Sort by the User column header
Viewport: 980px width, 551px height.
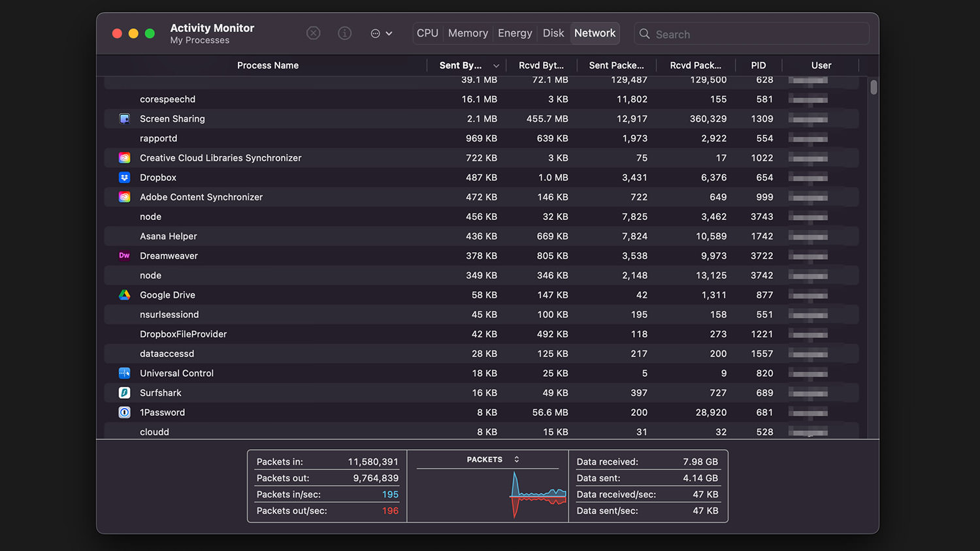821,65
